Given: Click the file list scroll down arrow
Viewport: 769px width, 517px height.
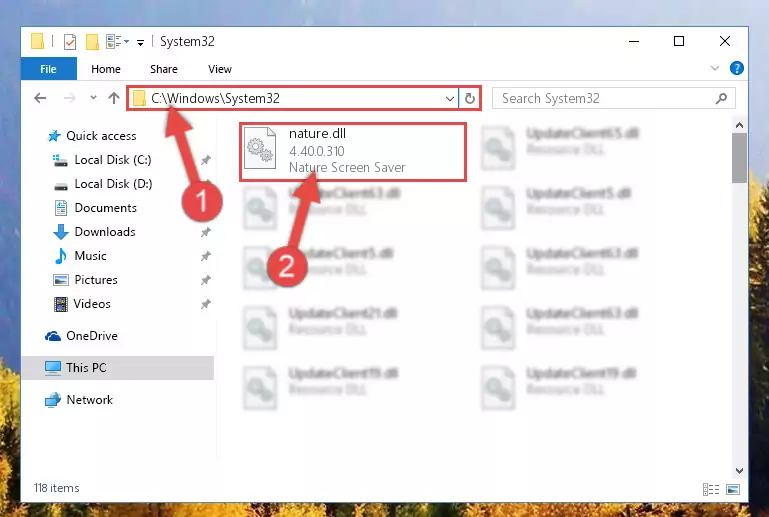Looking at the screenshot, I should (x=739, y=471).
